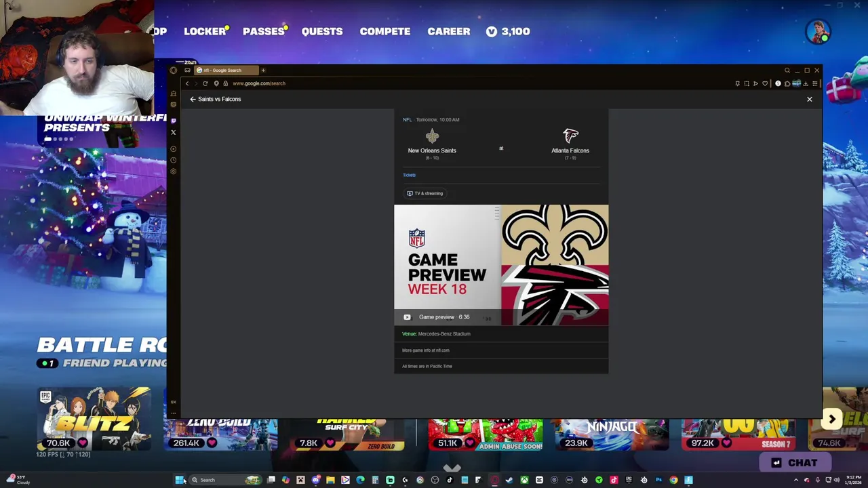Open the browser heart bookmark icon
868x488 pixels.
pos(765,83)
